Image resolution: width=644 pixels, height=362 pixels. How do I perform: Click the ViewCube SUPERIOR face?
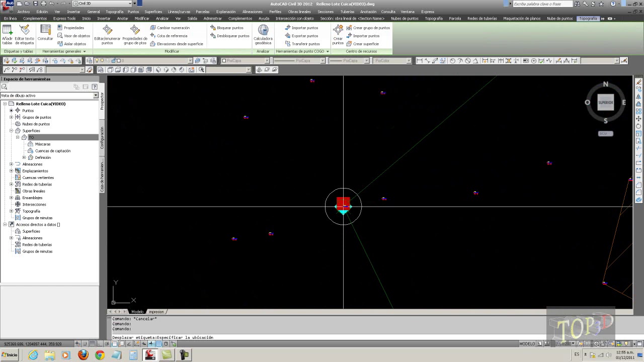coord(605,103)
